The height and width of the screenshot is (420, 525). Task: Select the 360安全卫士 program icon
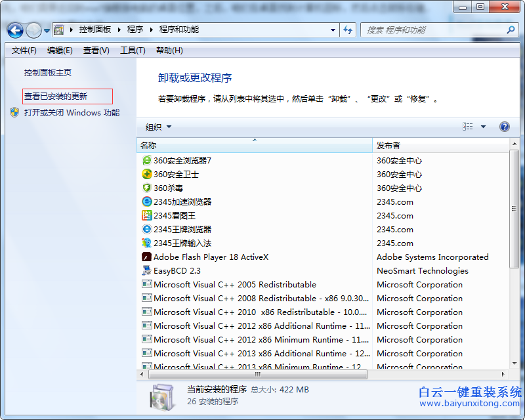coord(146,174)
